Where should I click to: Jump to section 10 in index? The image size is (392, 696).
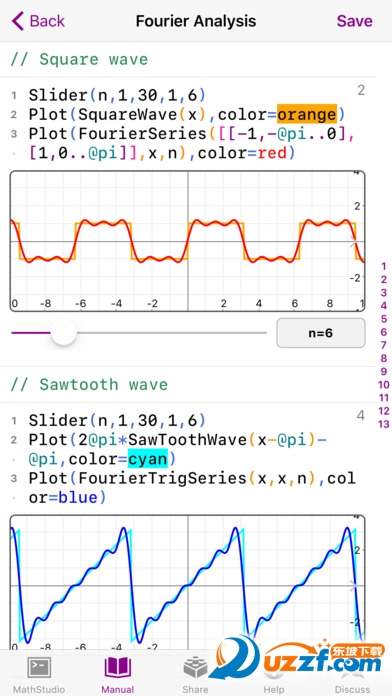tap(384, 385)
